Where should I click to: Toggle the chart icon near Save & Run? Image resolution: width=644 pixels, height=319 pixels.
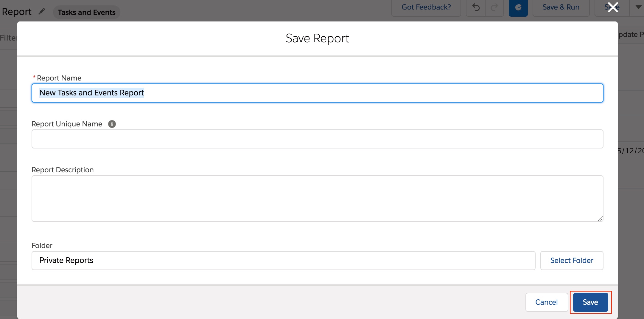coord(518,7)
